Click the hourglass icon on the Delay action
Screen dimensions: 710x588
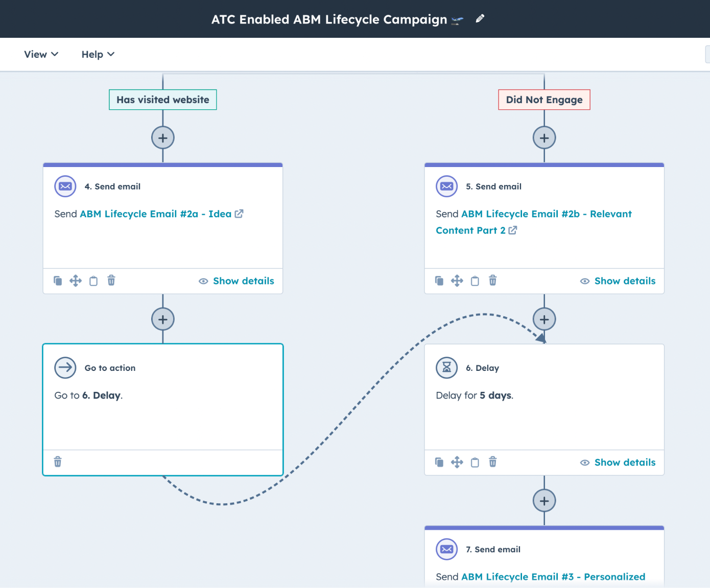[446, 367]
